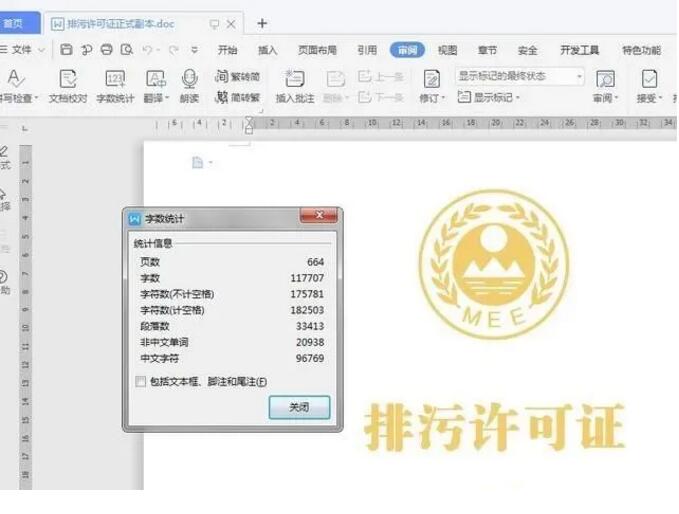This screenshot has height=514, width=679.
Task: Click the save icon in quick access toolbar
Action: pos(66,50)
